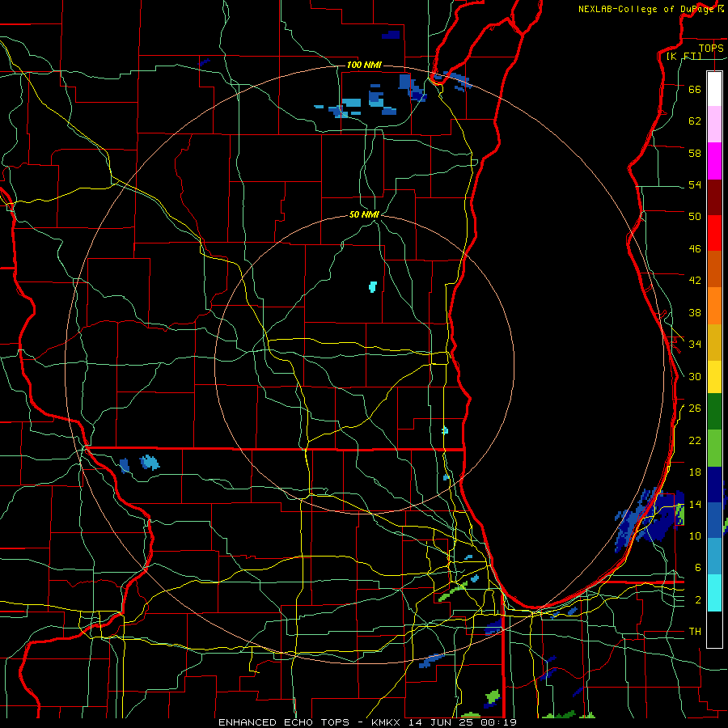Click the '66' legend value
728x728 pixels.
coord(695,89)
